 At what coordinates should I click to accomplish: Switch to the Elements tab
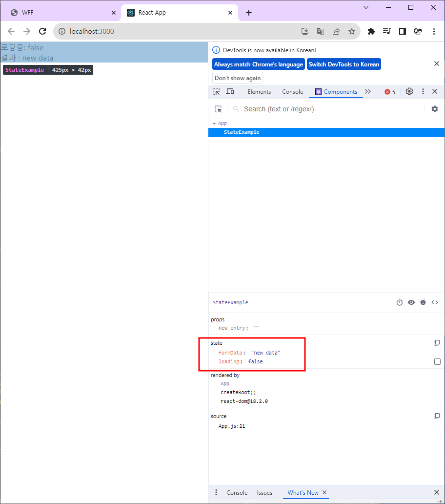tap(259, 92)
